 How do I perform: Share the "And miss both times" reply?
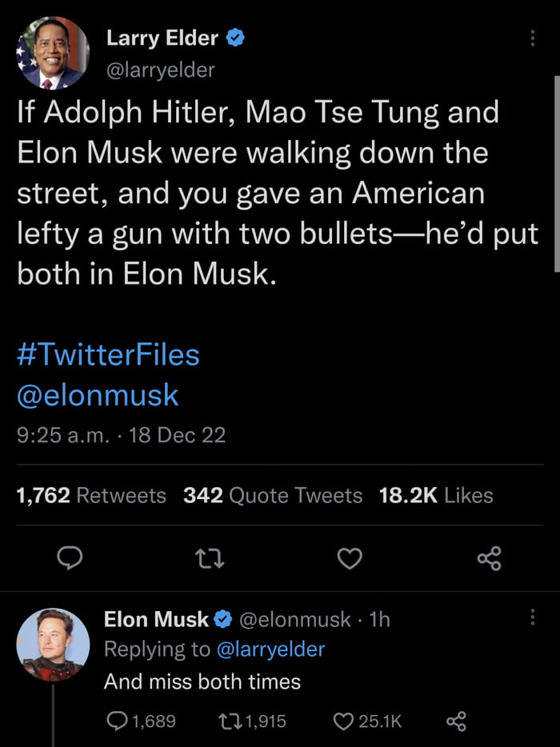click(455, 721)
